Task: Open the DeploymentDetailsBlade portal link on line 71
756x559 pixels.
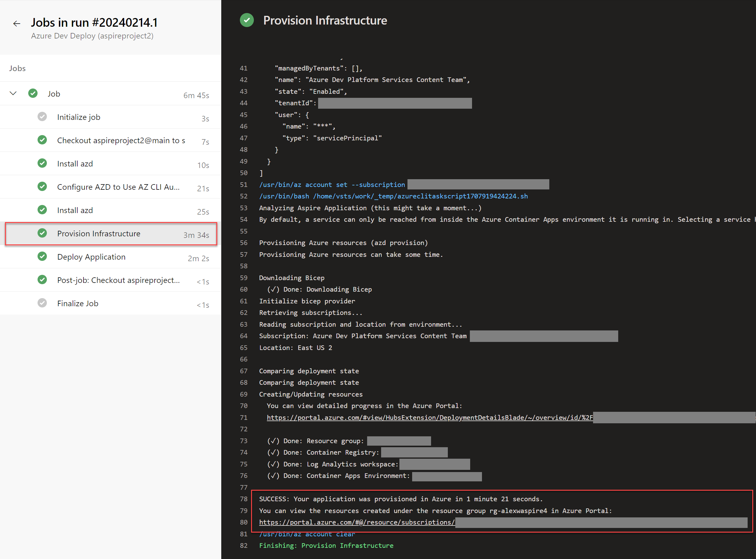Action: click(430, 418)
